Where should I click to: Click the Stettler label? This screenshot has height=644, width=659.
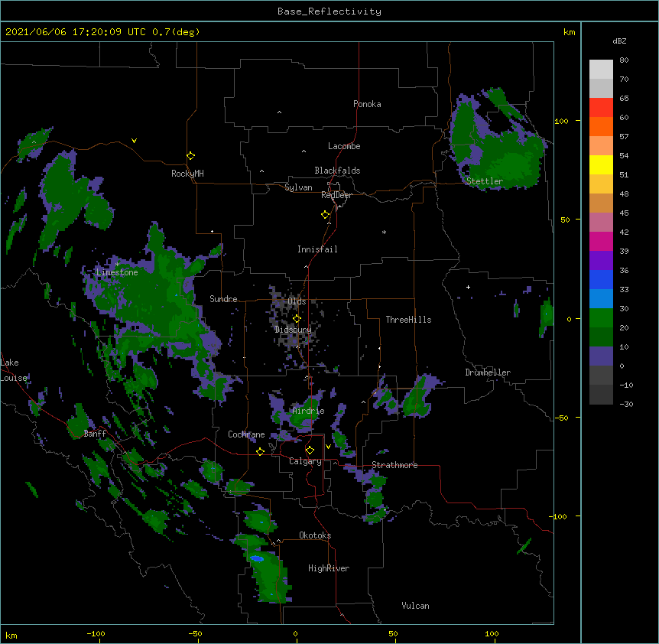click(x=485, y=181)
